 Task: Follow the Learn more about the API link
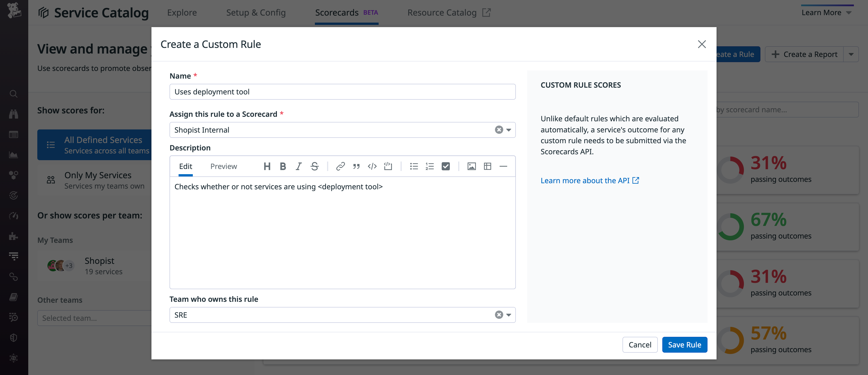pyautogui.click(x=585, y=180)
